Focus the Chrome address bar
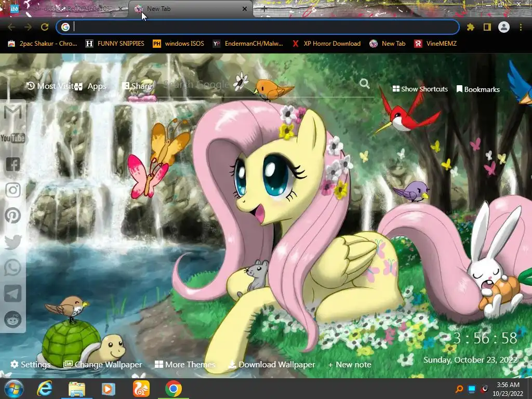 (x=258, y=27)
